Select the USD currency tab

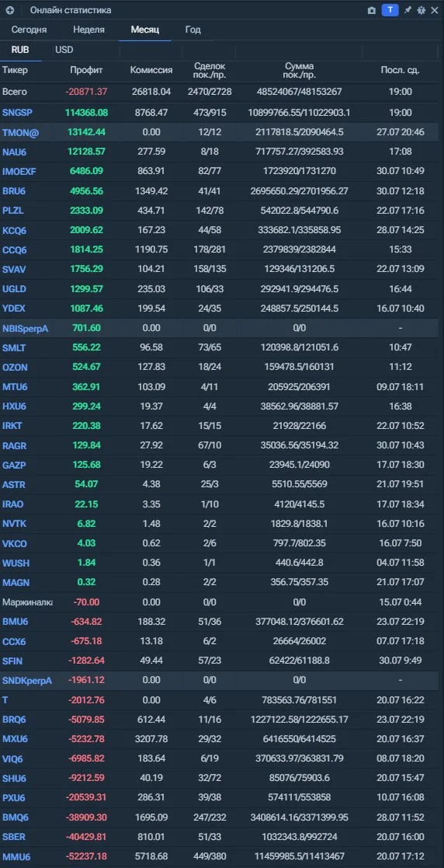click(x=64, y=50)
